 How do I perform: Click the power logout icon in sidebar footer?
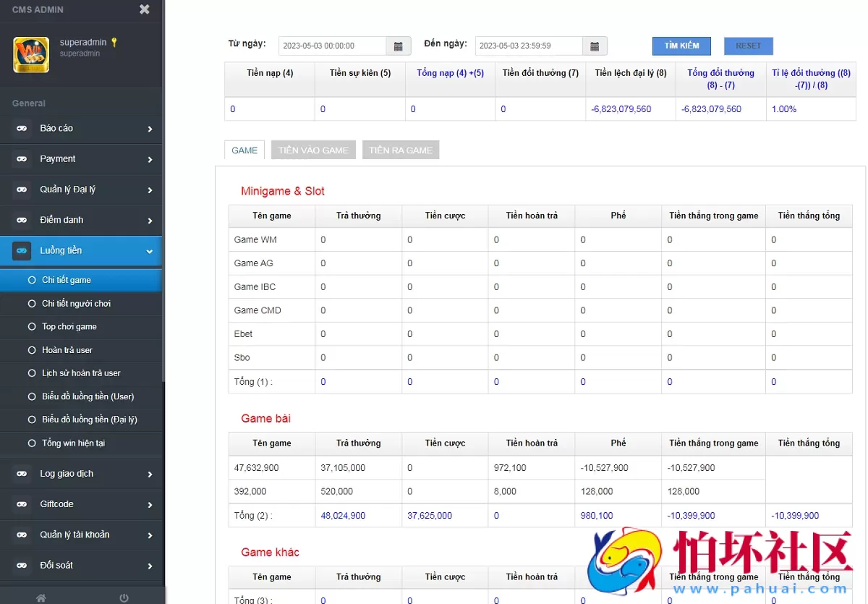pos(123,597)
